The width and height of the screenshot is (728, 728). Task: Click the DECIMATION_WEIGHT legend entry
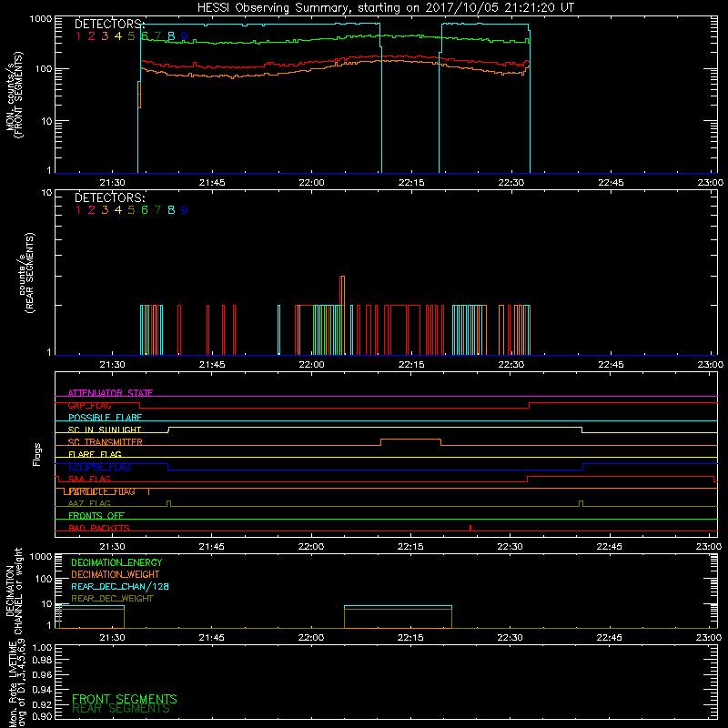(x=116, y=574)
